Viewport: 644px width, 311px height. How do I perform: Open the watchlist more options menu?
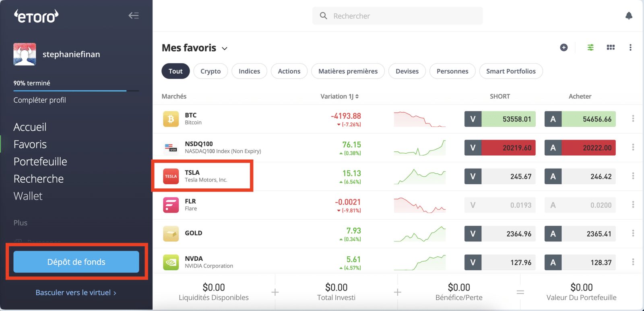(630, 47)
